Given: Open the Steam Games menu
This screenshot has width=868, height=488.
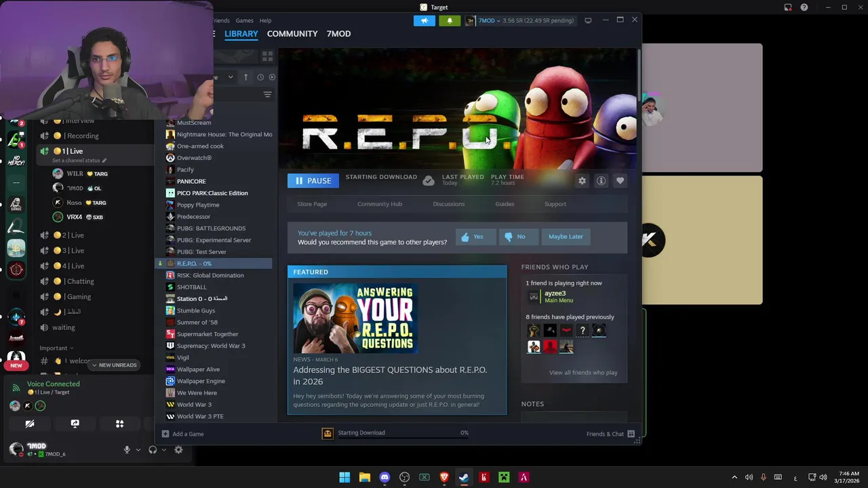Looking at the screenshot, I should 244,20.
